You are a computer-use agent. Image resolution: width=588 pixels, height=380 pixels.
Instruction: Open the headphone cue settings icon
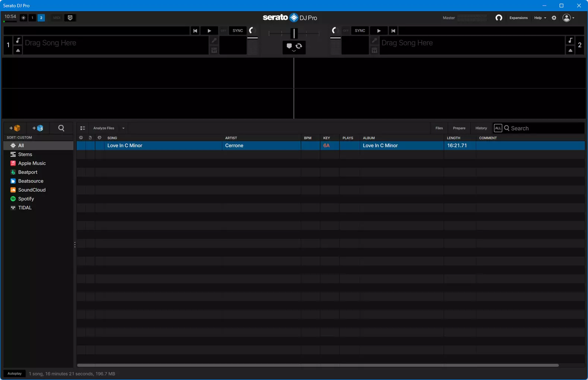point(499,18)
